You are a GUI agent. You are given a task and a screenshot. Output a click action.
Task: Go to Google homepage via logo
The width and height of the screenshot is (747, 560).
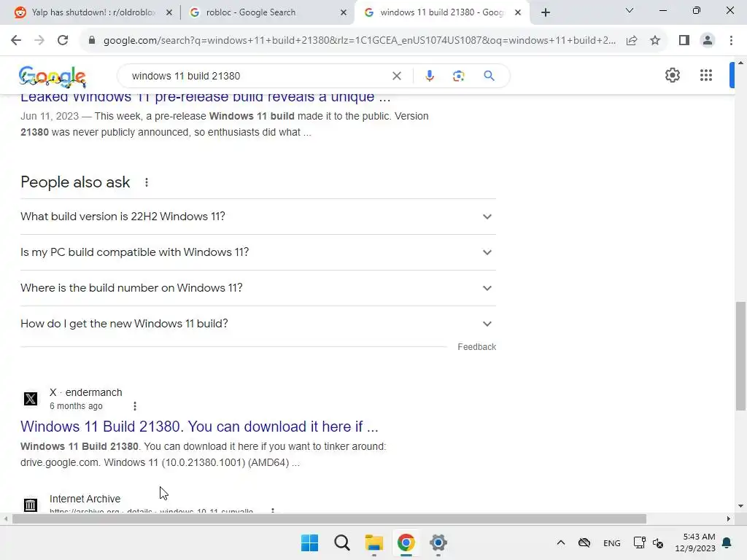(x=53, y=77)
